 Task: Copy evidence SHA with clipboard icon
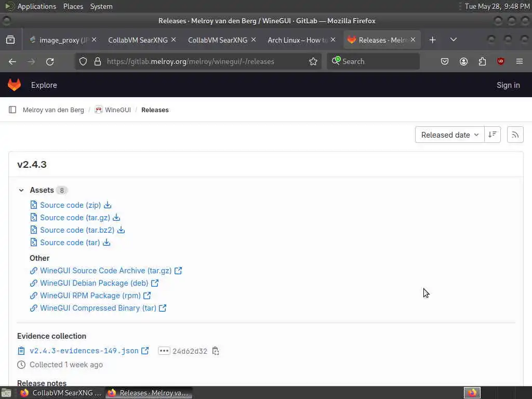216,351
